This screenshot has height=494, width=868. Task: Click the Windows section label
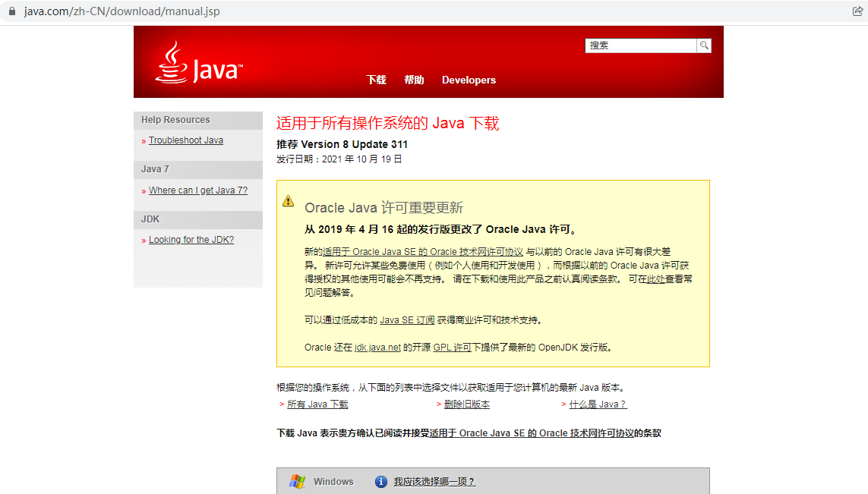[333, 482]
